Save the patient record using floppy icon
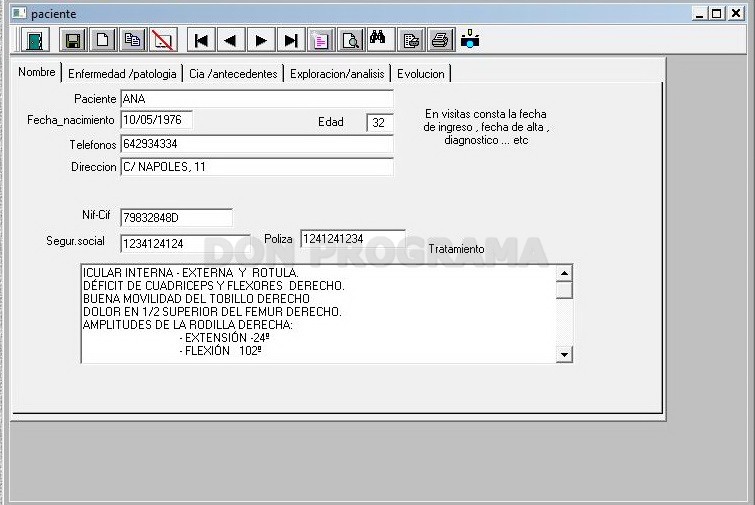This screenshot has width=755, height=505. tap(73, 40)
